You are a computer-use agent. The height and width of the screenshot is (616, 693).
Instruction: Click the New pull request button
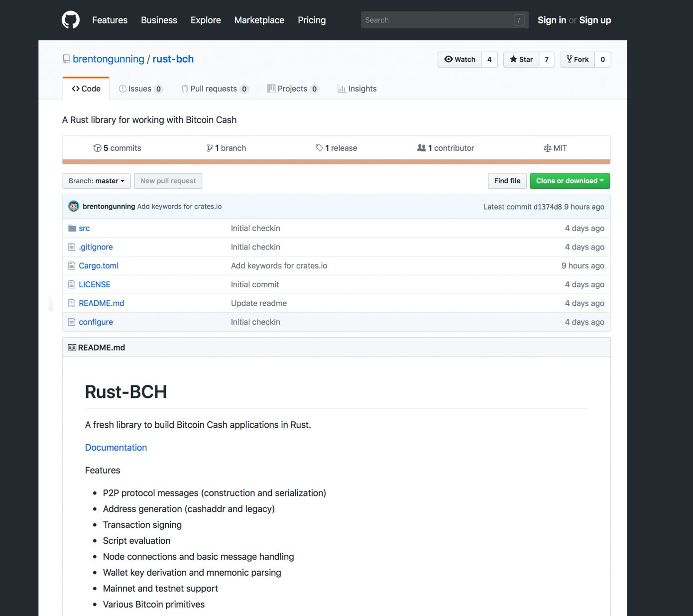[x=168, y=181]
